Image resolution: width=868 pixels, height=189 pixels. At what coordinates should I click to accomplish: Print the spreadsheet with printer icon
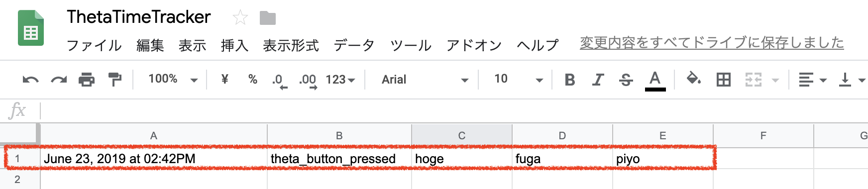87,80
